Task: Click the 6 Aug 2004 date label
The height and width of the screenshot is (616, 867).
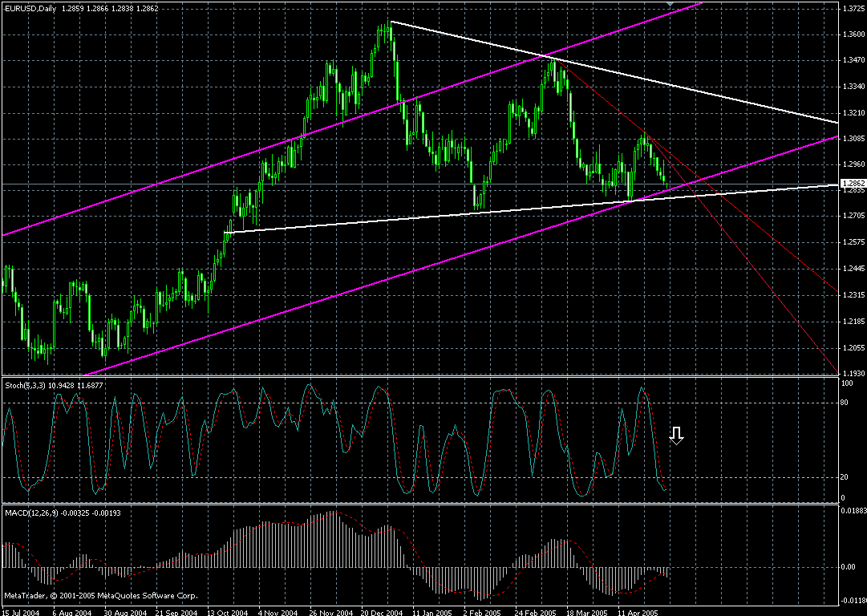Action: [72, 612]
